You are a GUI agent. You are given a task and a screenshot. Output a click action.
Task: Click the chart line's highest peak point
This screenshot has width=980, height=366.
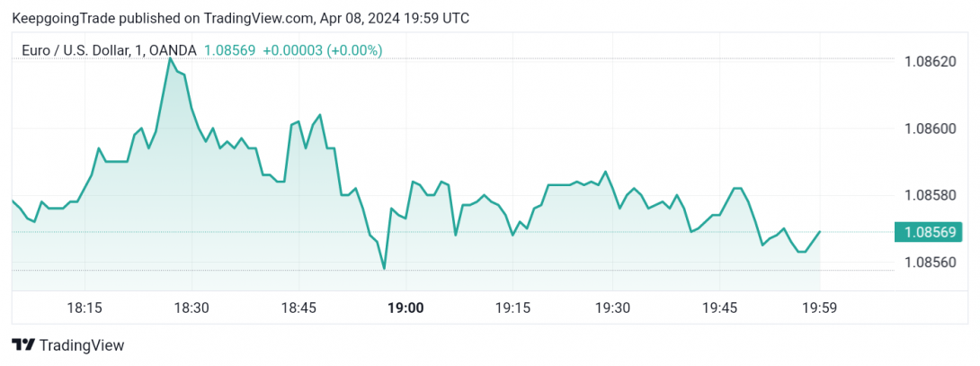tap(169, 58)
